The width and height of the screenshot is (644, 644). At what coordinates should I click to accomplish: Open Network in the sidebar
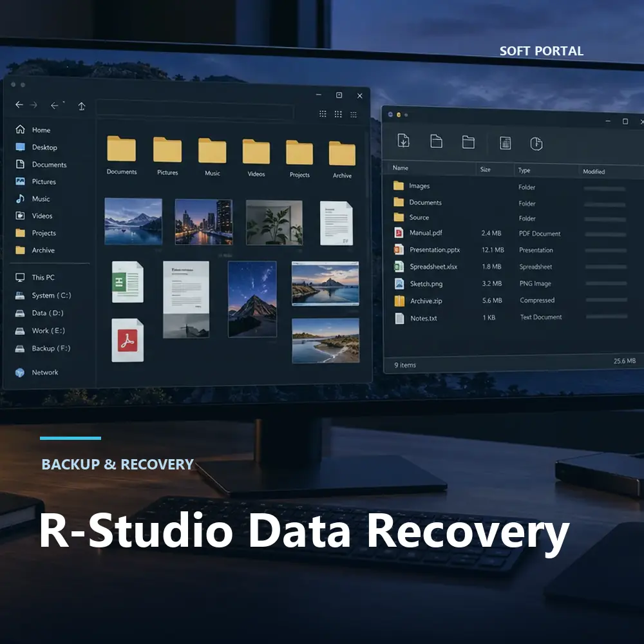tap(37, 372)
